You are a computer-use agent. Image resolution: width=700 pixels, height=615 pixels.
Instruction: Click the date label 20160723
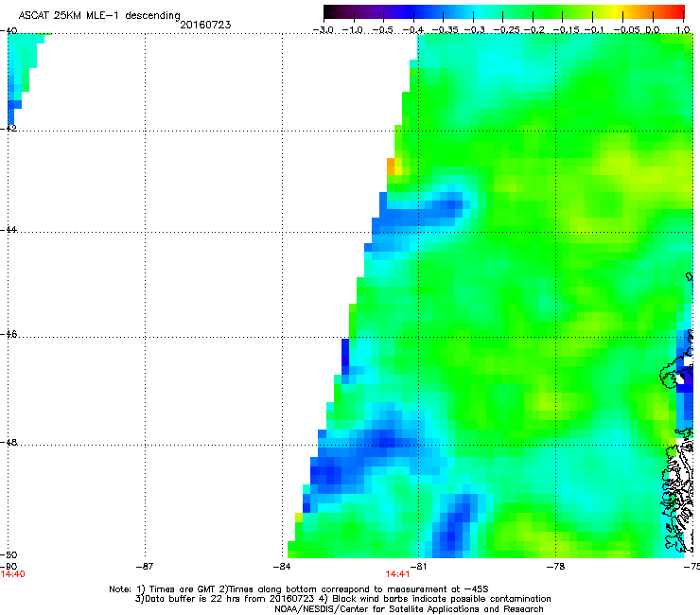(205, 25)
